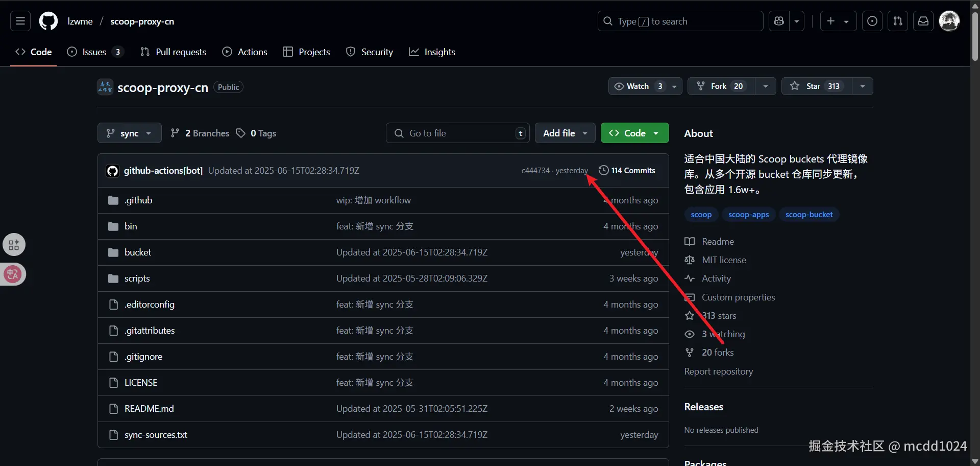Switch to the Security tab

[x=370, y=52]
